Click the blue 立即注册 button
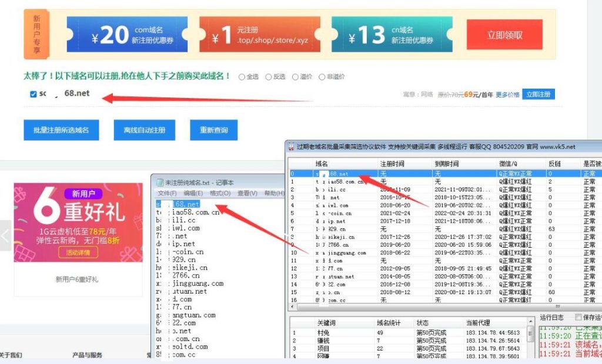The height and width of the screenshot is (364, 602). 539,95
